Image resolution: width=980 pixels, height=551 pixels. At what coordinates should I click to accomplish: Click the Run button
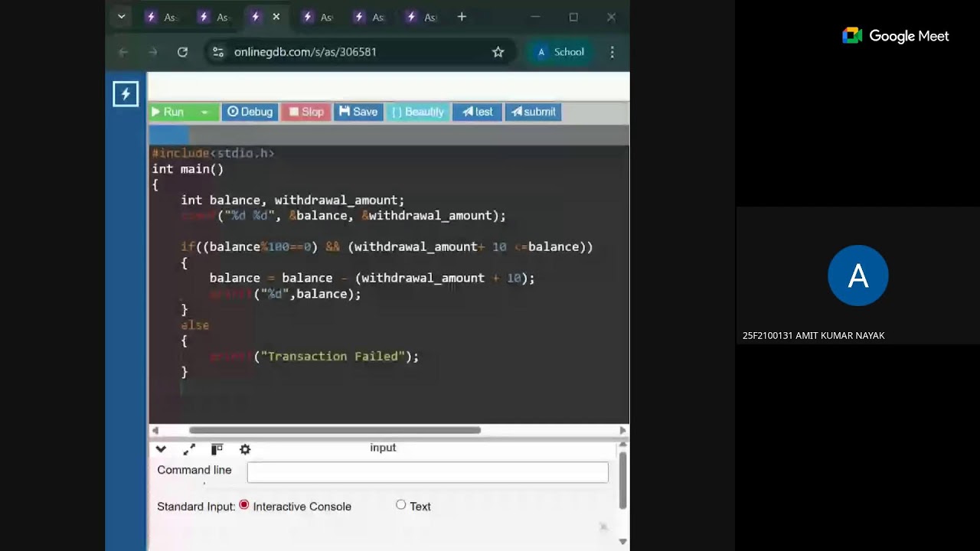pos(168,112)
